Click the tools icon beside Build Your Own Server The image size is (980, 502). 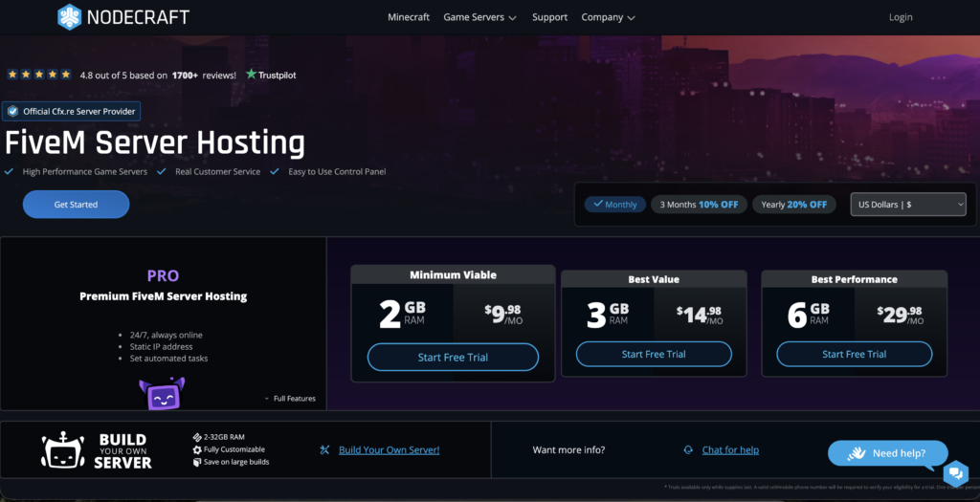click(324, 449)
